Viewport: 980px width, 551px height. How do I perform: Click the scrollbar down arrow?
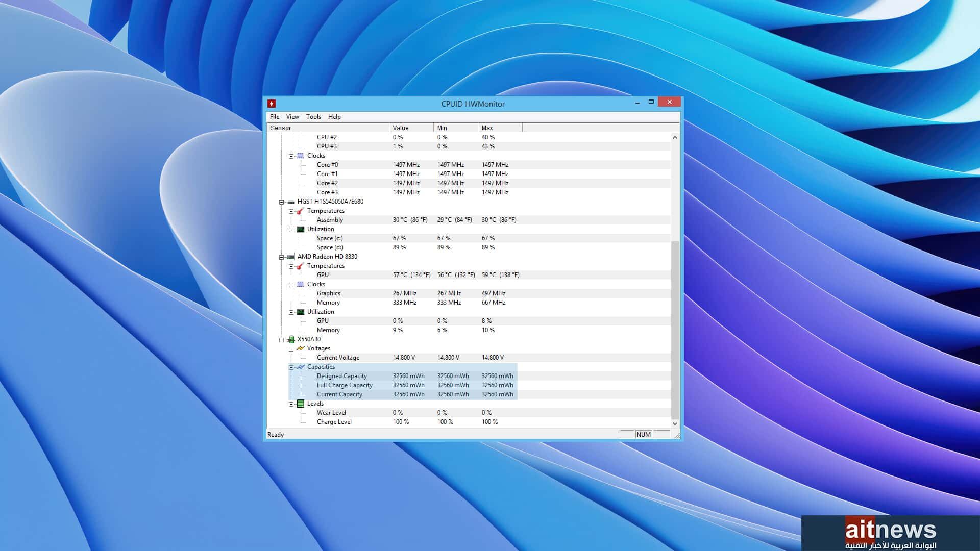(675, 423)
